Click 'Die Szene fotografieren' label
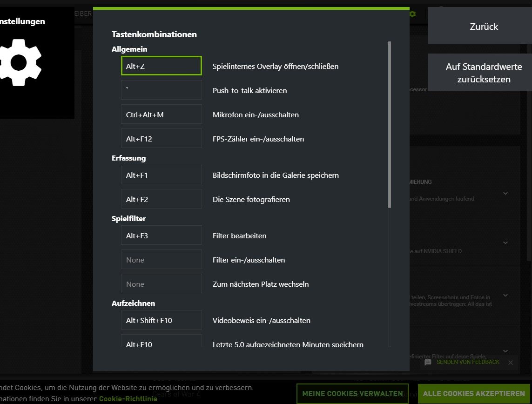This screenshot has width=532, height=404. (x=251, y=200)
